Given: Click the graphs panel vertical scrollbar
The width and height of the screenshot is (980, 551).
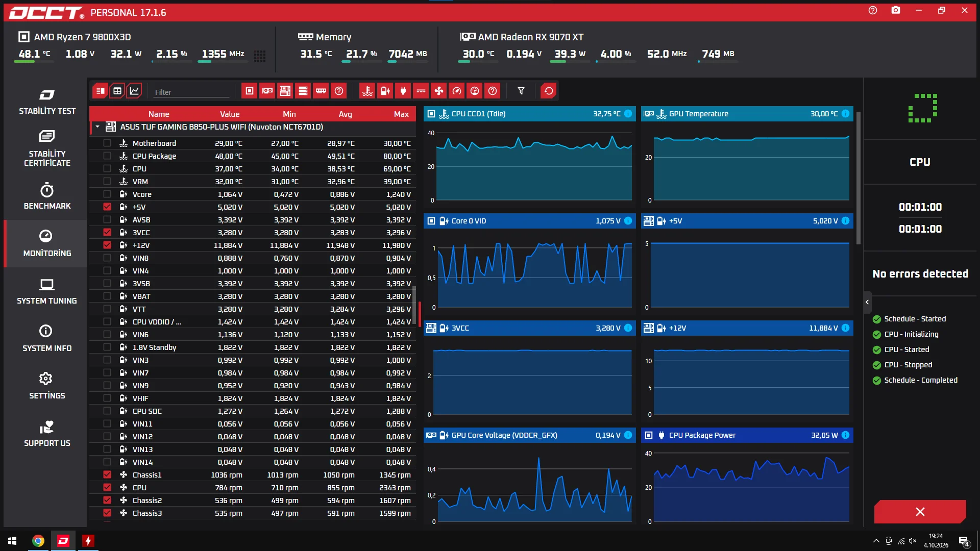Looking at the screenshot, I should 859,179.
